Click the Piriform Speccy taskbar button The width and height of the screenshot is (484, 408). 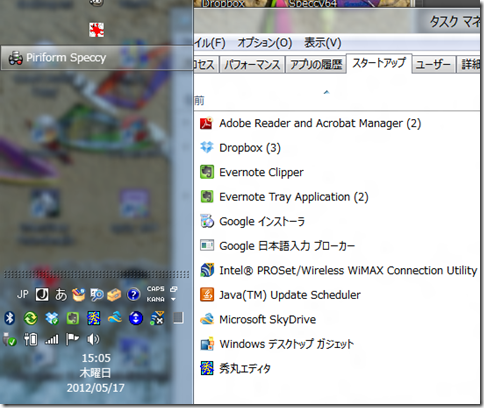(97, 58)
